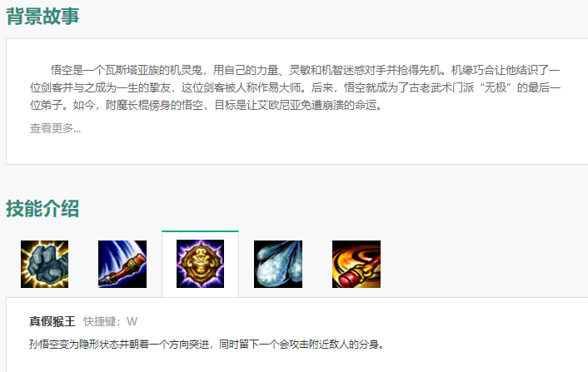Click the word 瓦斯塔亚 in the first story line
Image resolution: width=588 pixels, height=372 pixels.
[x=127, y=70]
